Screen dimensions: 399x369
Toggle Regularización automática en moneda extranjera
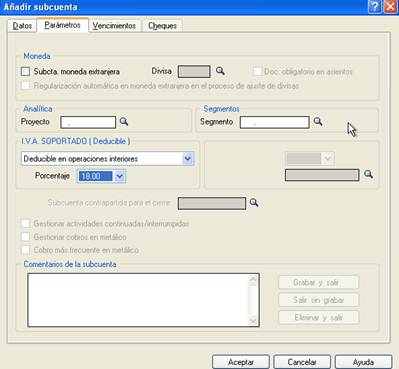[x=25, y=86]
